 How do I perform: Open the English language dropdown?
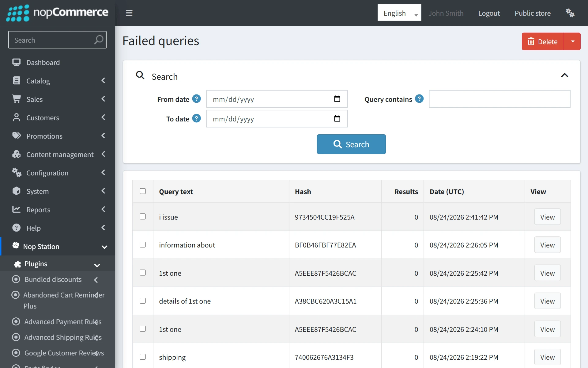click(x=399, y=13)
